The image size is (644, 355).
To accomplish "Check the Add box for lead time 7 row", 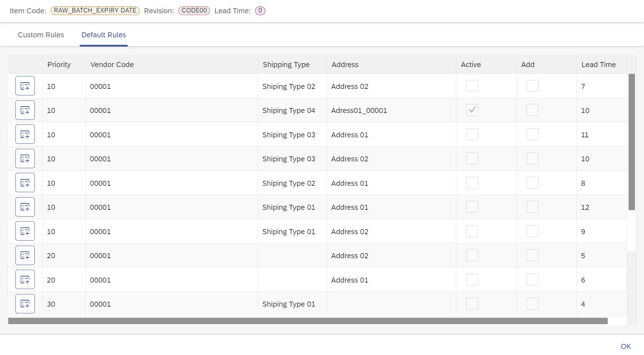I will coord(532,86).
